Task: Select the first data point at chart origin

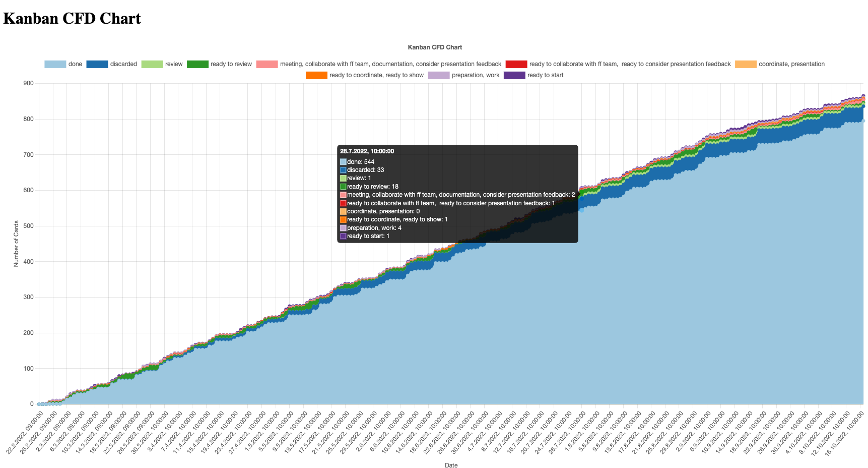Action: click(39, 404)
